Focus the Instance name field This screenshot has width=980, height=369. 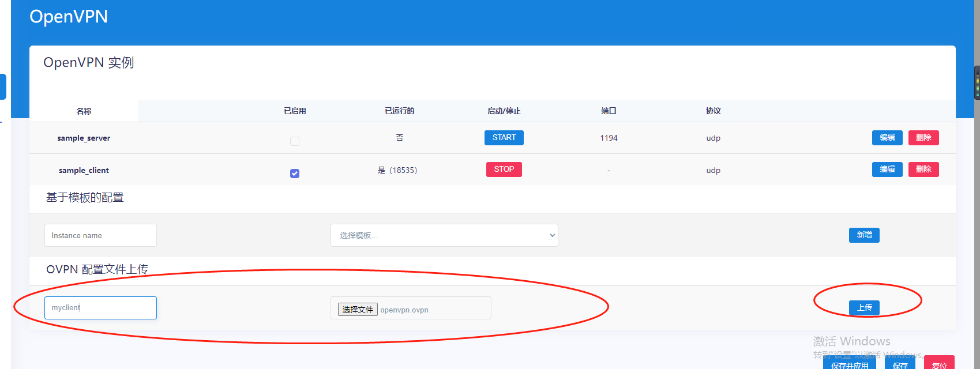pos(100,235)
